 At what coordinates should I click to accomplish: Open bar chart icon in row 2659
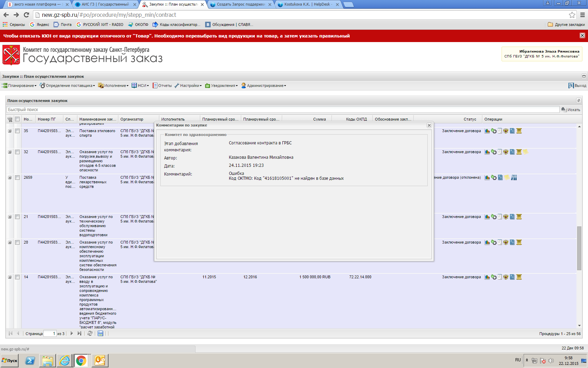(x=487, y=178)
